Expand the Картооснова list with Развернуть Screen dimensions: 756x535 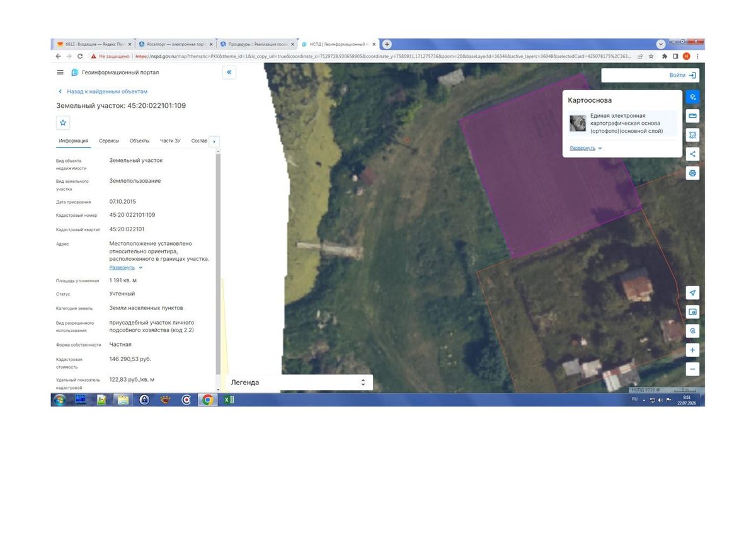click(x=586, y=148)
